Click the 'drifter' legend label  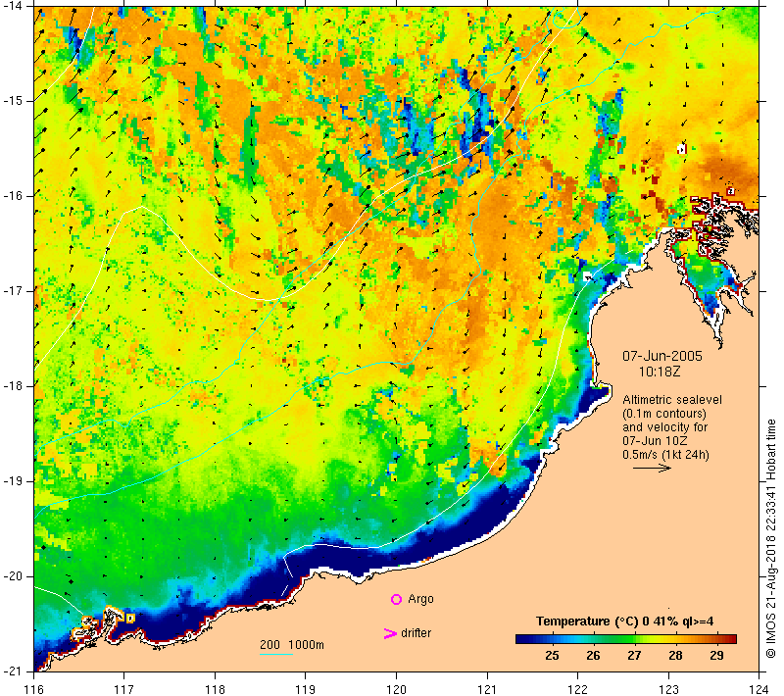(x=416, y=633)
